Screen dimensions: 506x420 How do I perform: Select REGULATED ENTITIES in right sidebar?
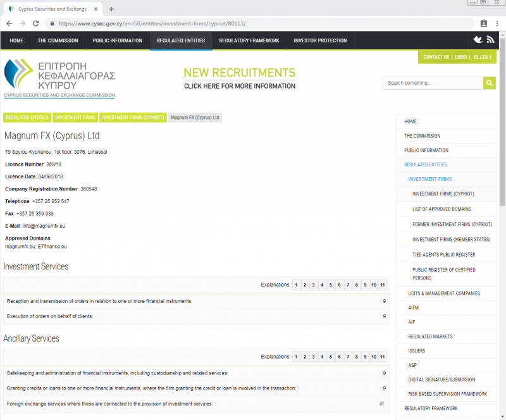click(446, 164)
